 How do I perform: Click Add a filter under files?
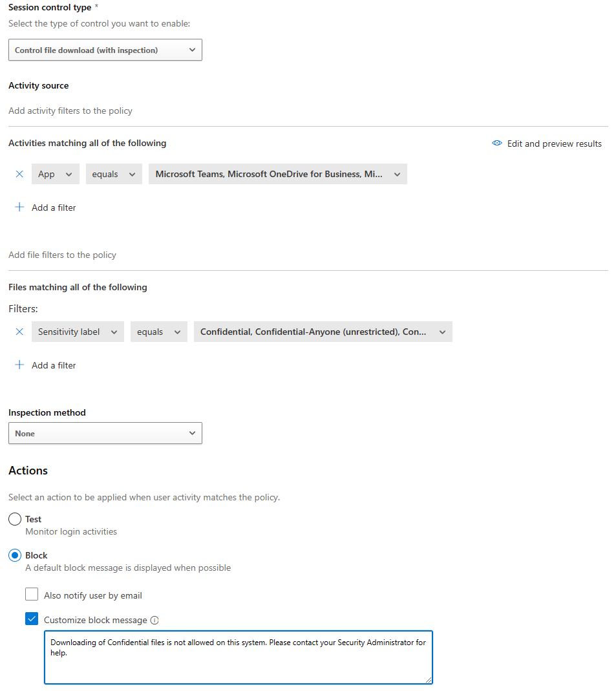[x=54, y=365]
